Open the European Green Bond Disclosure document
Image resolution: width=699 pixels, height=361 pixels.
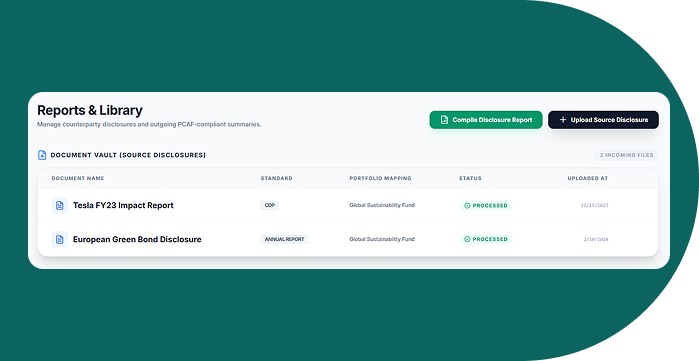pos(137,239)
